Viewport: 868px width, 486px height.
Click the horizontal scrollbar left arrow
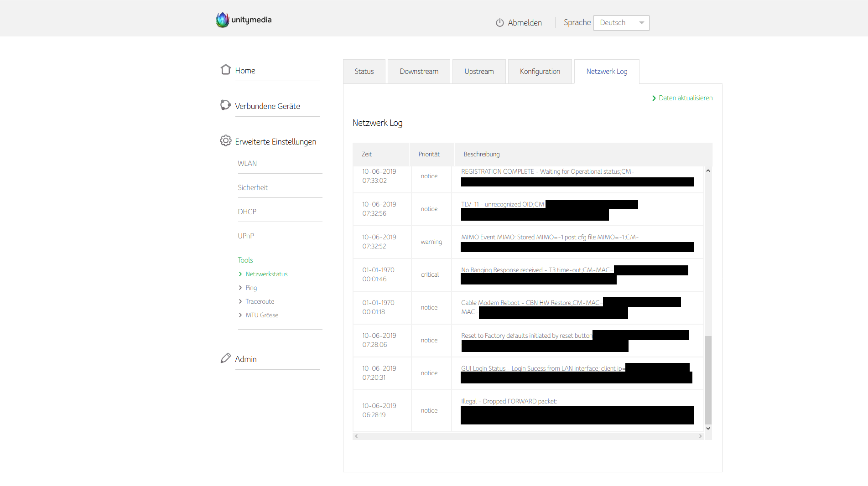(x=356, y=436)
